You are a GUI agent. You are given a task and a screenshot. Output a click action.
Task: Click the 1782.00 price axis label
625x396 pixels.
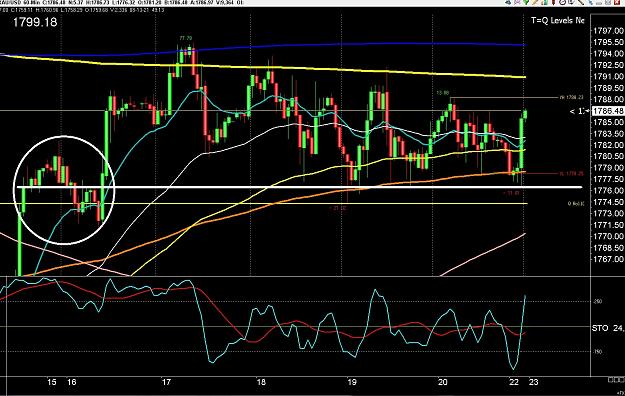[x=608, y=145]
